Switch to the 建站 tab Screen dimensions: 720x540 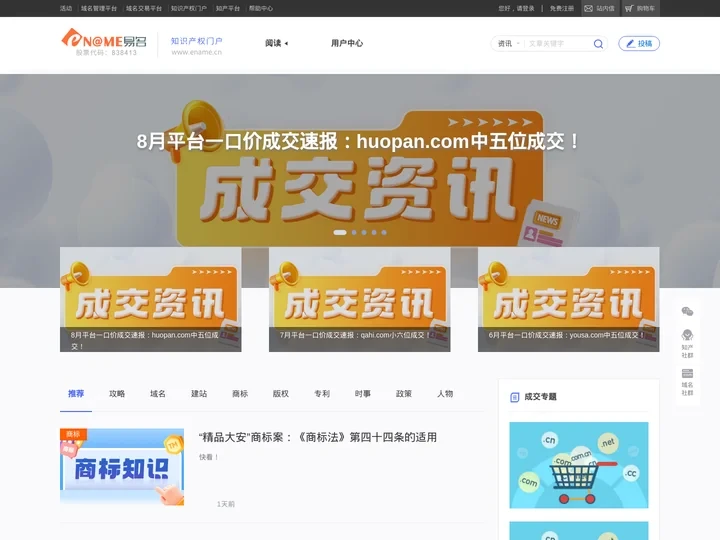point(199,394)
